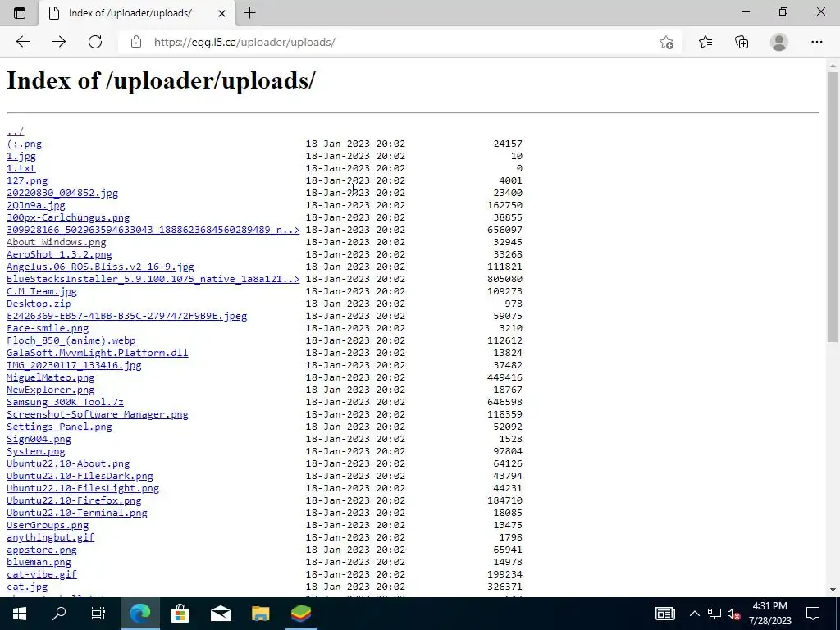This screenshot has height=630, width=840.
Task: Click the vertical scrollbar thumb
Action: tap(833, 206)
